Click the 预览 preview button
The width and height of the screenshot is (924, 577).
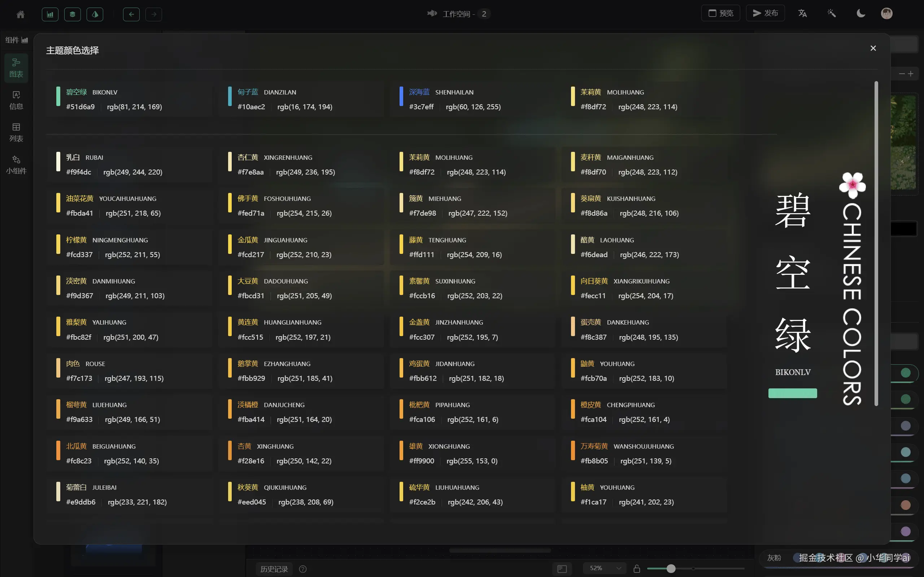[721, 13]
